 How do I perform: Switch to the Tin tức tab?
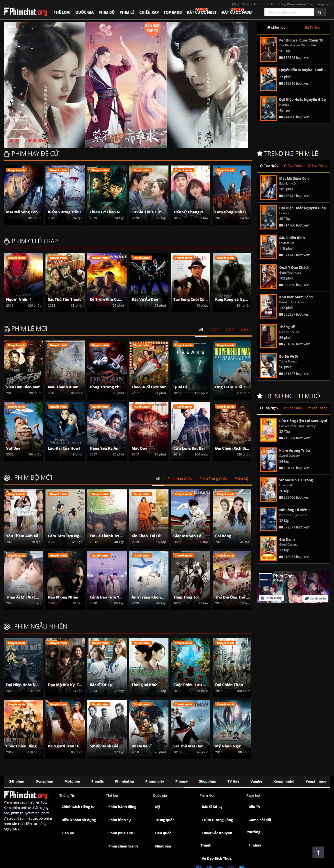[312, 28]
